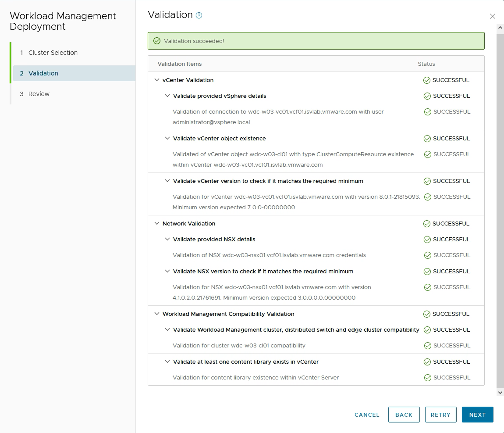
Task: Click the success icon for administrator@vsphere.local connection row
Action: (x=427, y=111)
